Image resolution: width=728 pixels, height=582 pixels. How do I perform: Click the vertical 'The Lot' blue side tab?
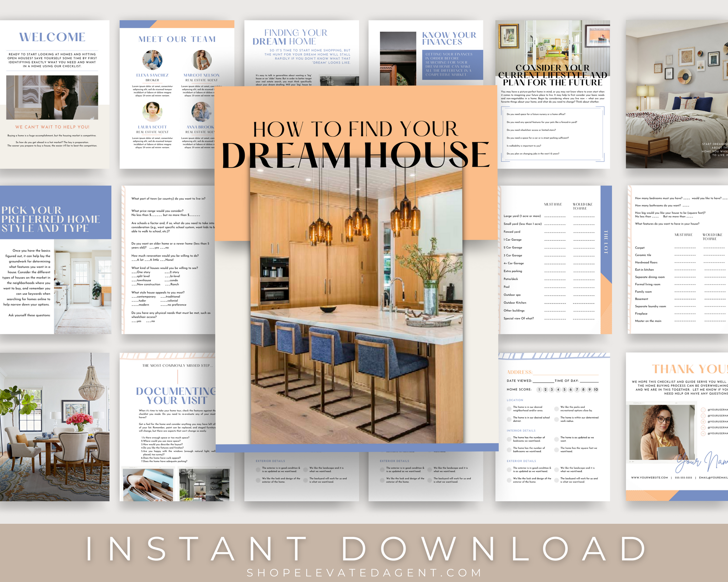click(606, 242)
